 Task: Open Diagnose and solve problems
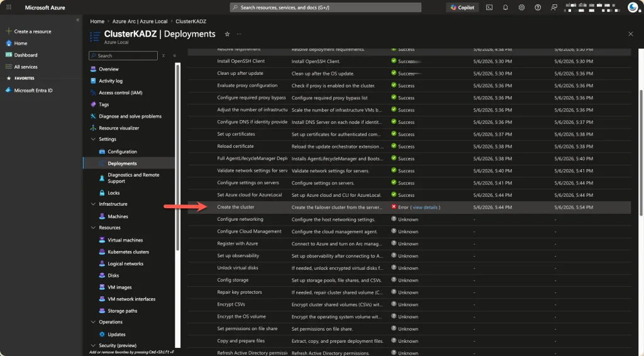(130, 116)
